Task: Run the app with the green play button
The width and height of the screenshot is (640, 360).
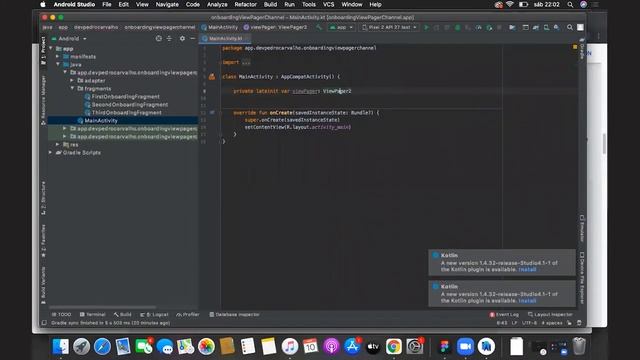Action: [427, 27]
